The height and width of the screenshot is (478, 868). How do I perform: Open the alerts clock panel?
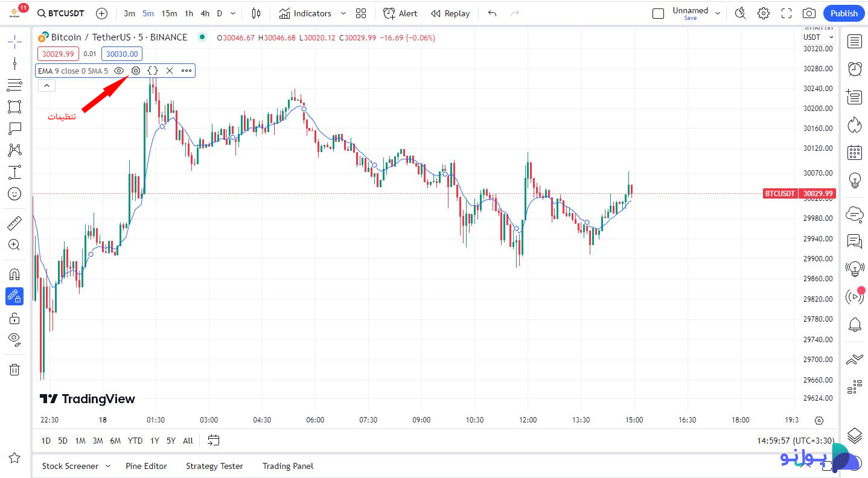click(854, 69)
